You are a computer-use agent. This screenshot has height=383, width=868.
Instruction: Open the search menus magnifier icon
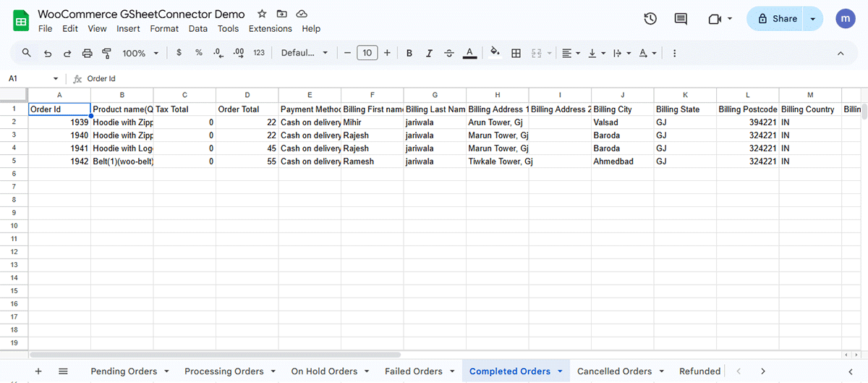[27, 53]
